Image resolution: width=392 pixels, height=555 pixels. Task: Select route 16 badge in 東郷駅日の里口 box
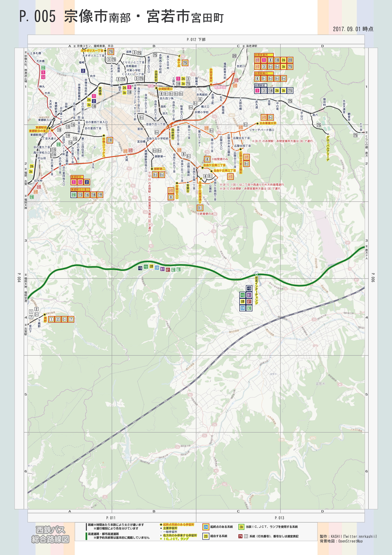[87, 195]
